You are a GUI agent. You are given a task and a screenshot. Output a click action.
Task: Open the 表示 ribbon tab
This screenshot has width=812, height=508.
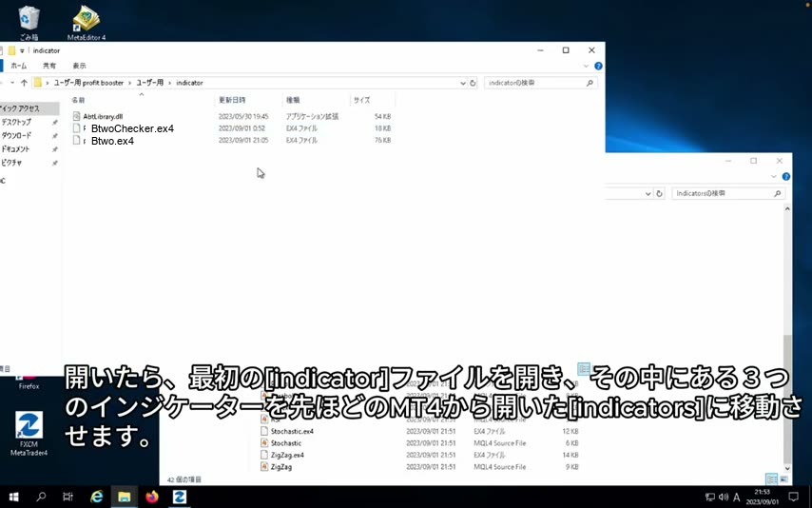click(x=79, y=66)
